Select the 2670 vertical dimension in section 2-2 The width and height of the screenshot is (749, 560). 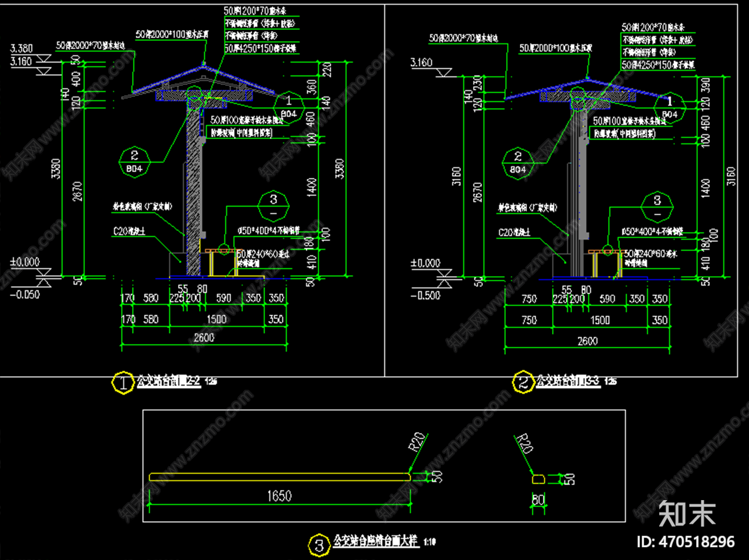78,191
